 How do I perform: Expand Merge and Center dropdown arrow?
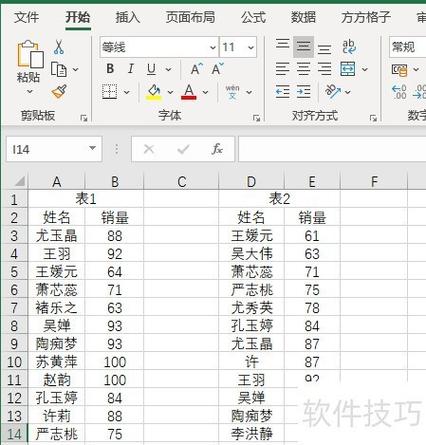click(365, 69)
